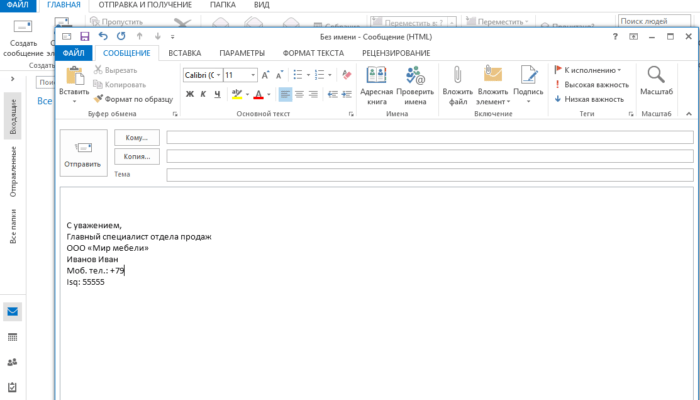Insert a numbered list

(x=319, y=75)
